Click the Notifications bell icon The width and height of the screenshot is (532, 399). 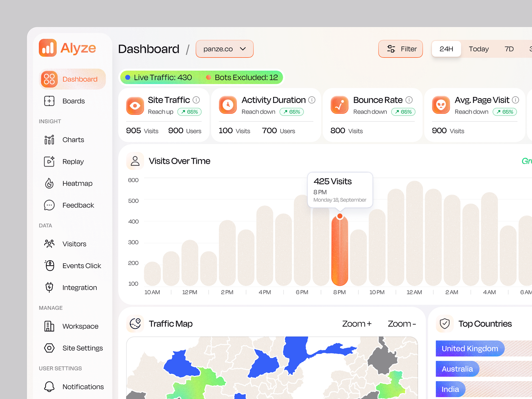point(49,387)
